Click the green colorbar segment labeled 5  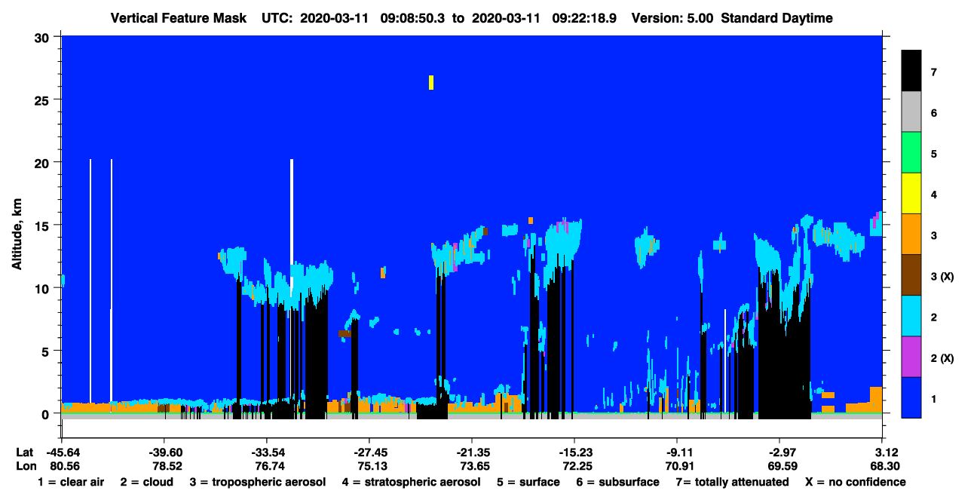click(x=911, y=153)
